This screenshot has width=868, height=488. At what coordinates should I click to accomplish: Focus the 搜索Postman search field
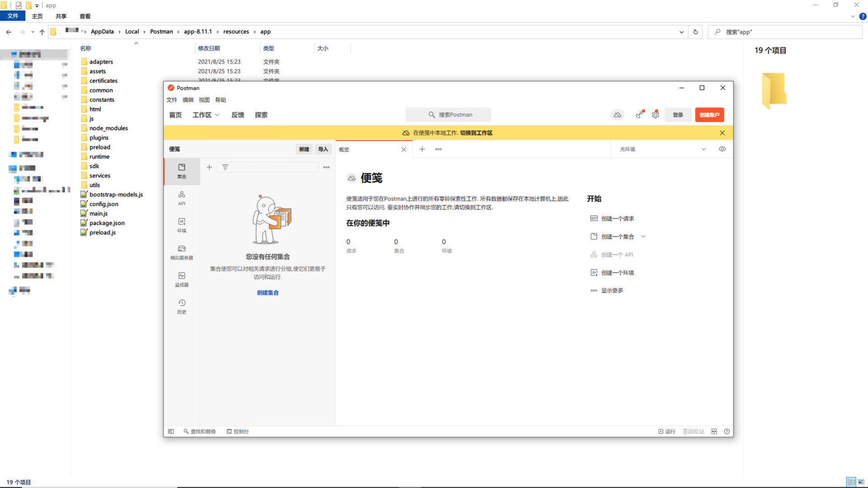(448, 115)
